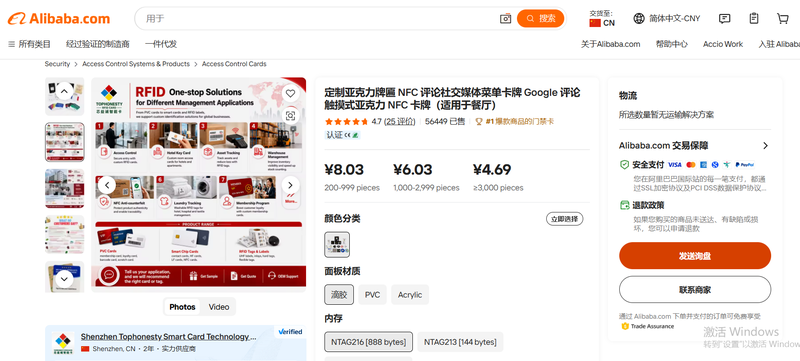Switch to the Photos tab
This screenshot has width=800, height=361.
click(182, 307)
